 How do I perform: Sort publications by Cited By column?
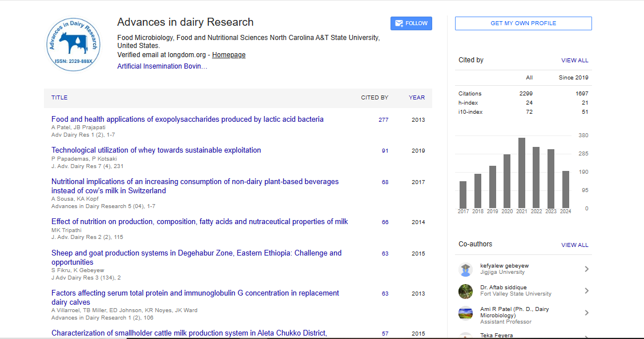(x=374, y=98)
